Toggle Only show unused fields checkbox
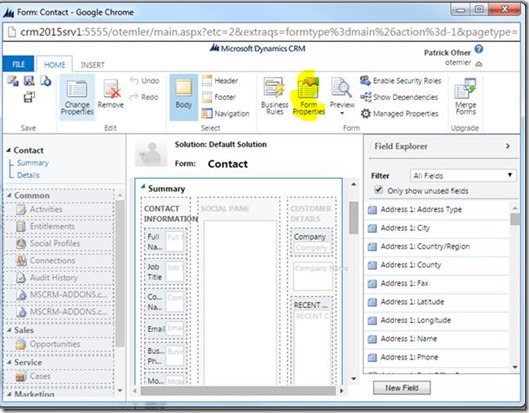 pyautogui.click(x=379, y=190)
